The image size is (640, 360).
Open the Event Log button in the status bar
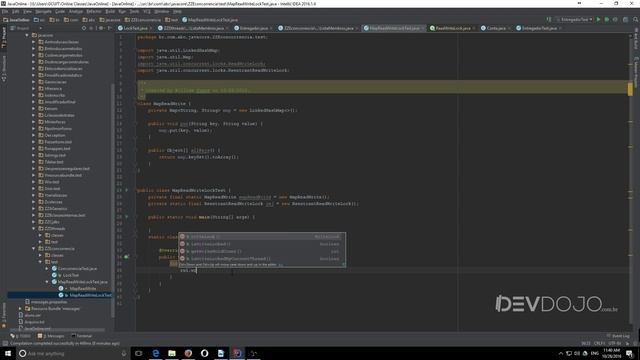click(618, 336)
